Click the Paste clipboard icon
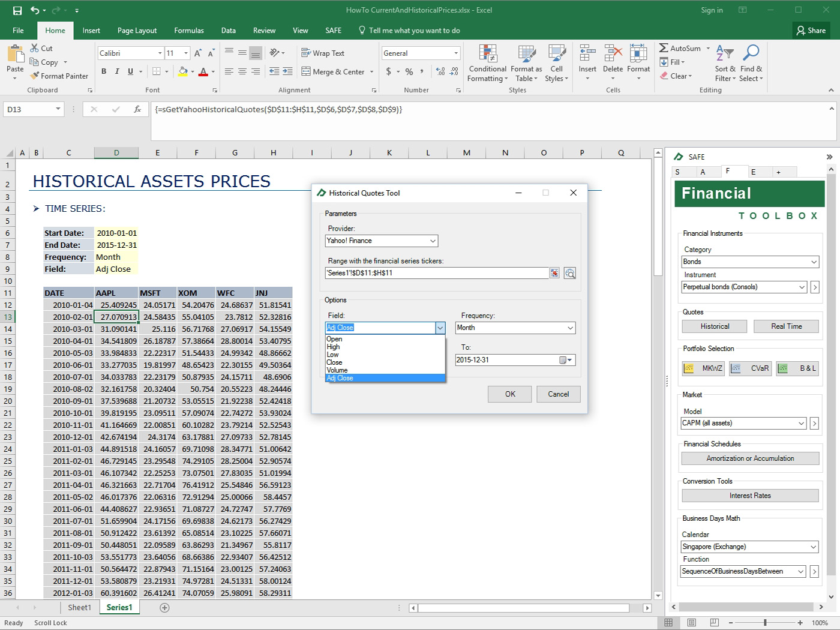This screenshot has height=630, width=840. [x=15, y=55]
